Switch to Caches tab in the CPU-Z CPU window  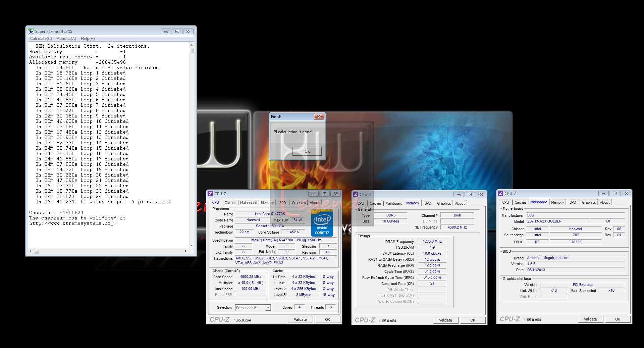pyautogui.click(x=230, y=203)
